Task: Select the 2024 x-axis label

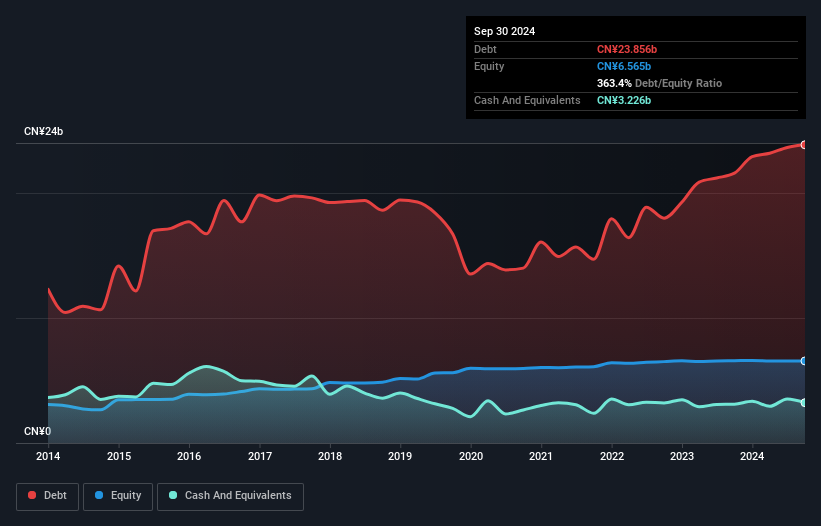Action: 752,456
